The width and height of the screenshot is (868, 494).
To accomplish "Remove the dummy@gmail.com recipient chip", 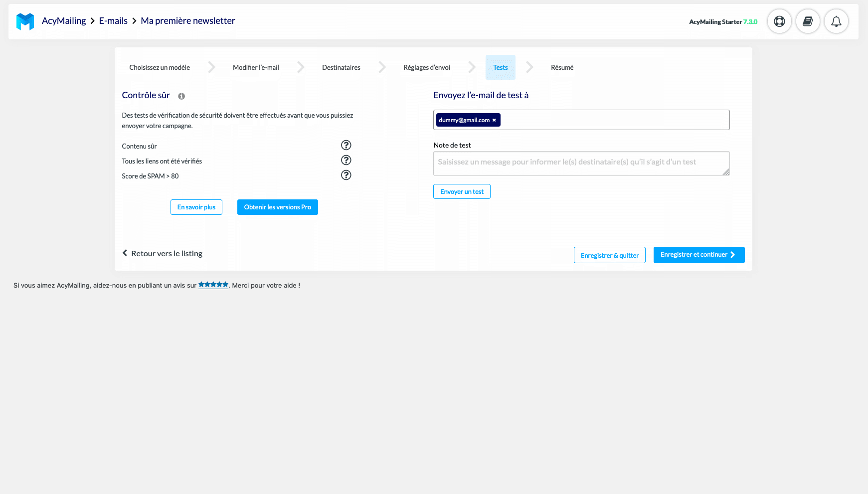I will coord(494,120).
